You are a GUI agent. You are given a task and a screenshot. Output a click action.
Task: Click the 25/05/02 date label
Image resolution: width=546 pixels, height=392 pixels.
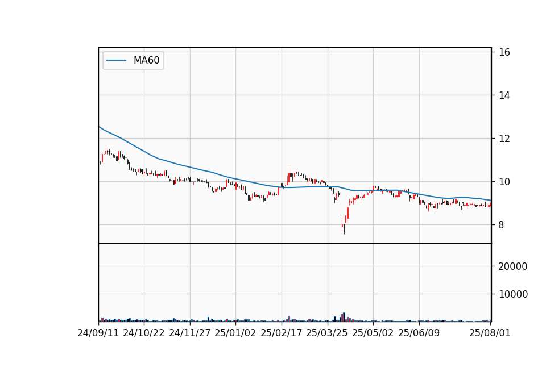pos(373,333)
